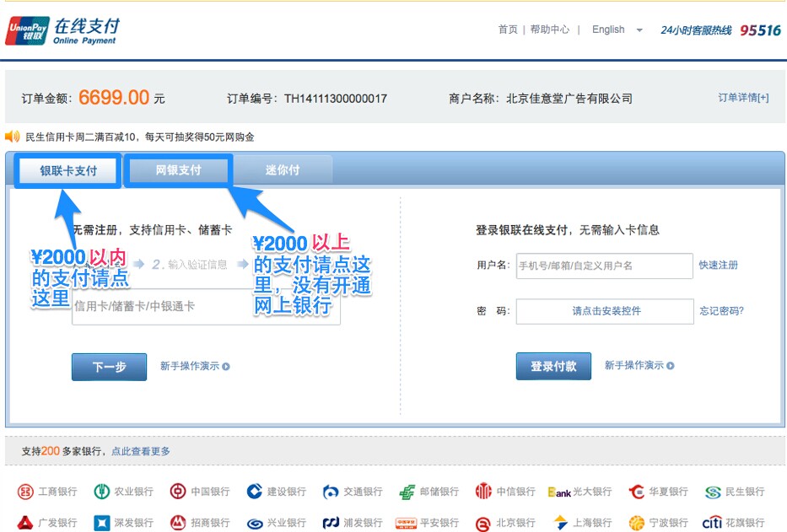787x532 pixels.
Task: Choose English language option
Action: coord(608,30)
